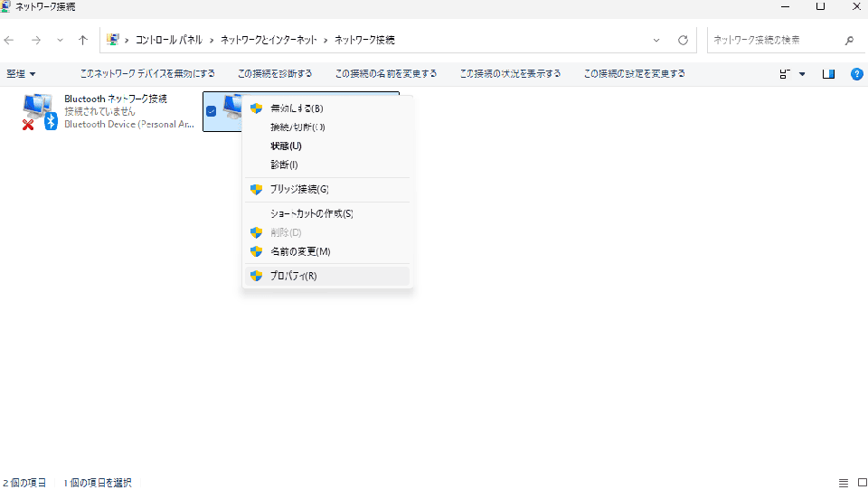Open recent locations chevron beside forward arrow
The height and width of the screenshot is (490, 868).
60,40
